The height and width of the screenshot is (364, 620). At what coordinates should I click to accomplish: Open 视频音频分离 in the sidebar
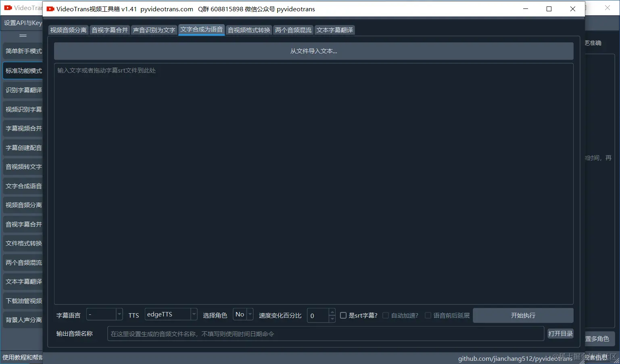pos(23,205)
